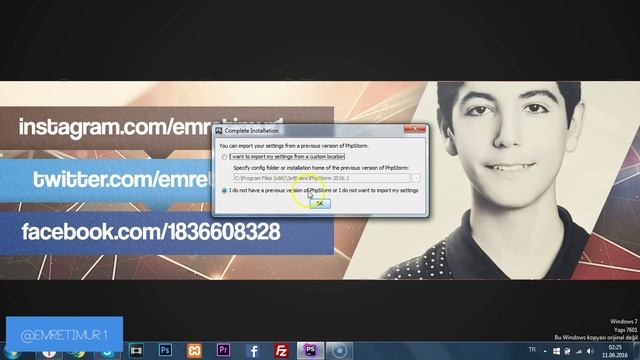Open Photoshop from the taskbar
The height and width of the screenshot is (360, 640).
(165, 350)
